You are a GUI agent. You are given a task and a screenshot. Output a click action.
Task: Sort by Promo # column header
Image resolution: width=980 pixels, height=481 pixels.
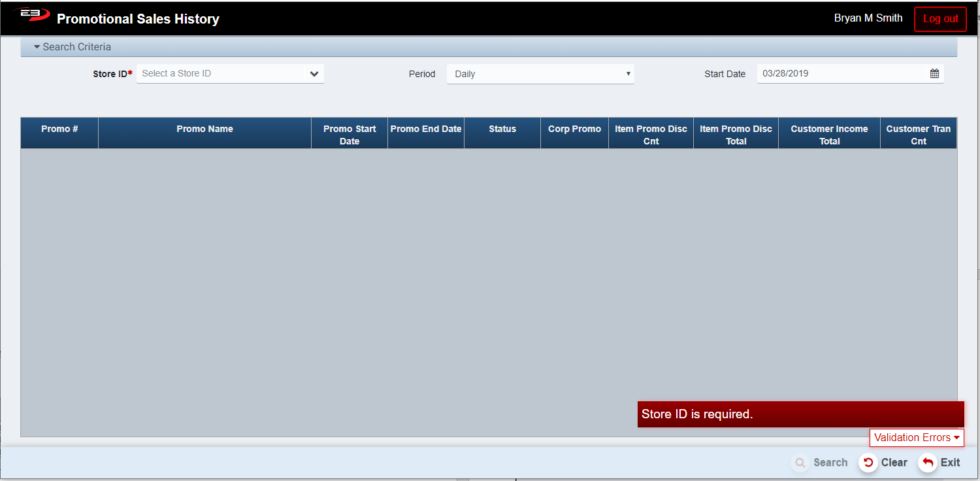click(x=59, y=129)
